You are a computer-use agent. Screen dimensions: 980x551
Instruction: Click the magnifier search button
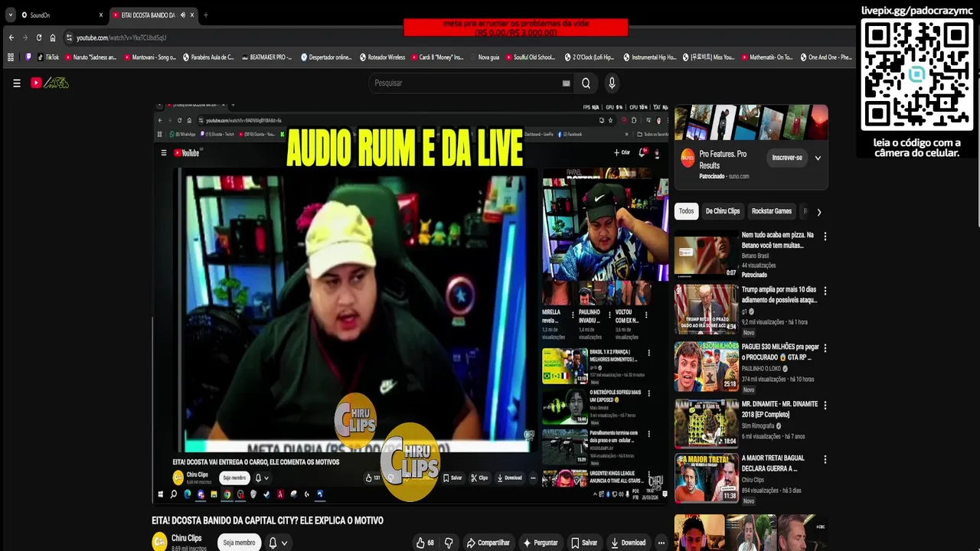[586, 83]
